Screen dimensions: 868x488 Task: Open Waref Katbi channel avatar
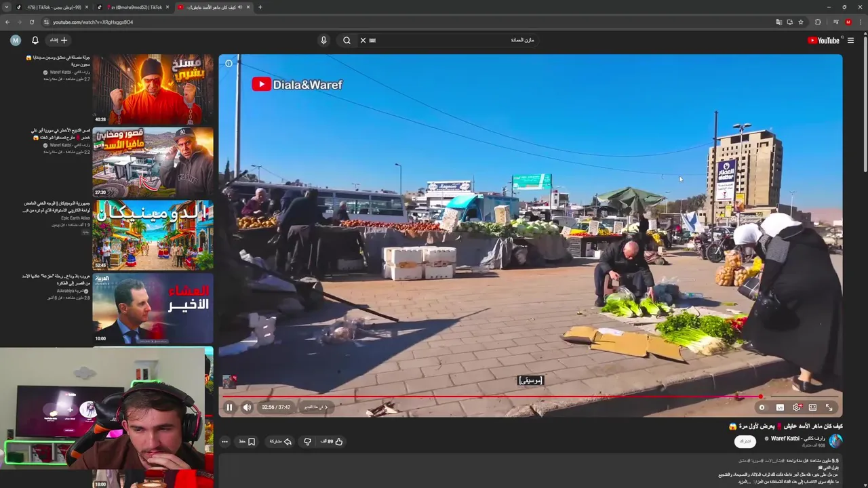[835, 441]
